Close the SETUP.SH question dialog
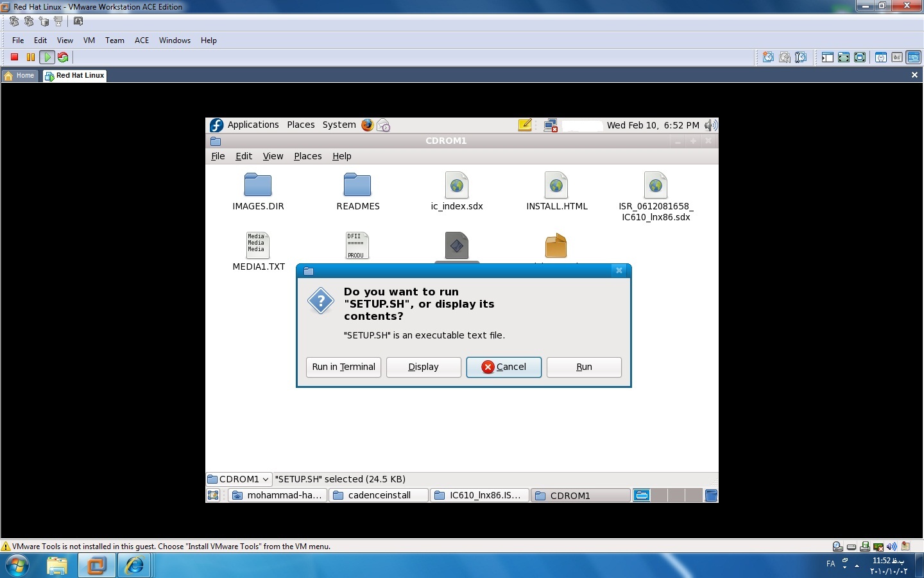 click(619, 270)
